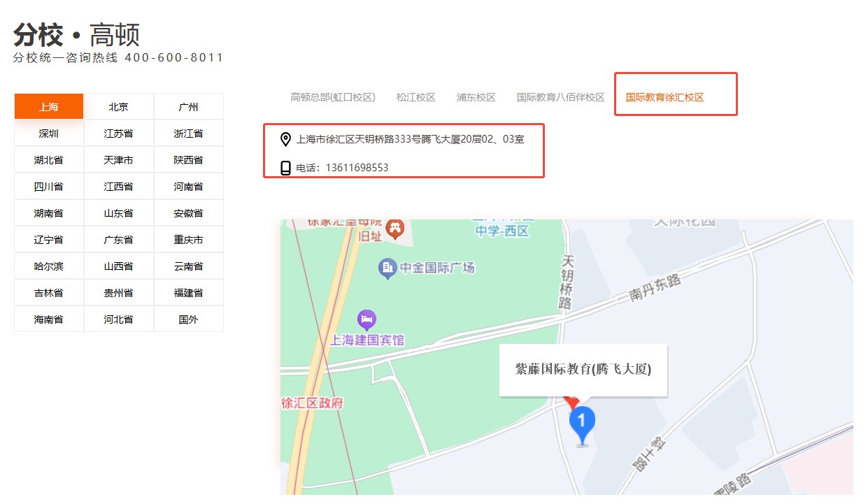This screenshot has height=504, width=868.
Task: Click the phone number 13611698553
Action: (357, 168)
